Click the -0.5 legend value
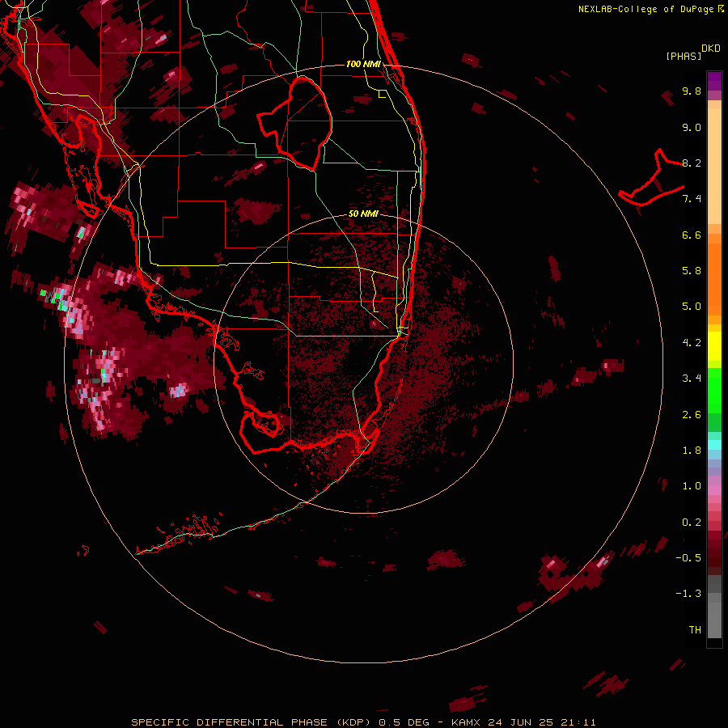The width and height of the screenshot is (728, 728). (x=688, y=558)
